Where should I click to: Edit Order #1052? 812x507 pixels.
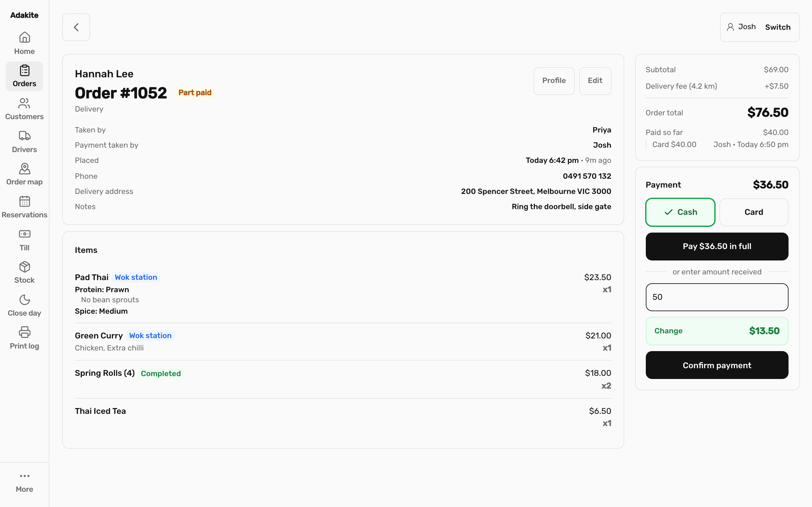[595, 81]
